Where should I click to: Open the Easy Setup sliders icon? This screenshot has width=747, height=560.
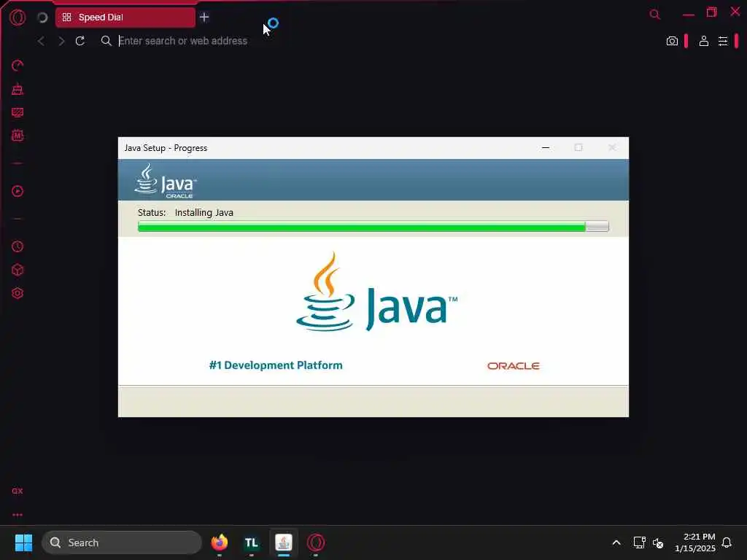pos(723,41)
